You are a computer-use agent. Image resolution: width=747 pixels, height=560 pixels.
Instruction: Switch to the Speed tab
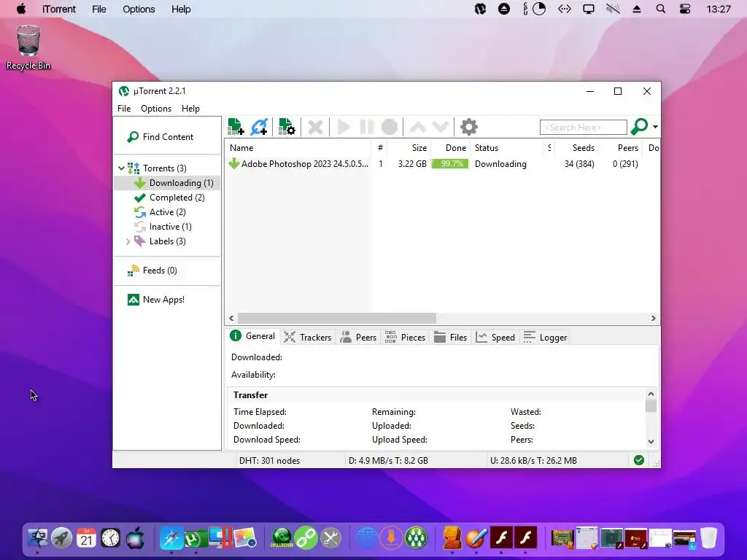click(x=495, y=337)
